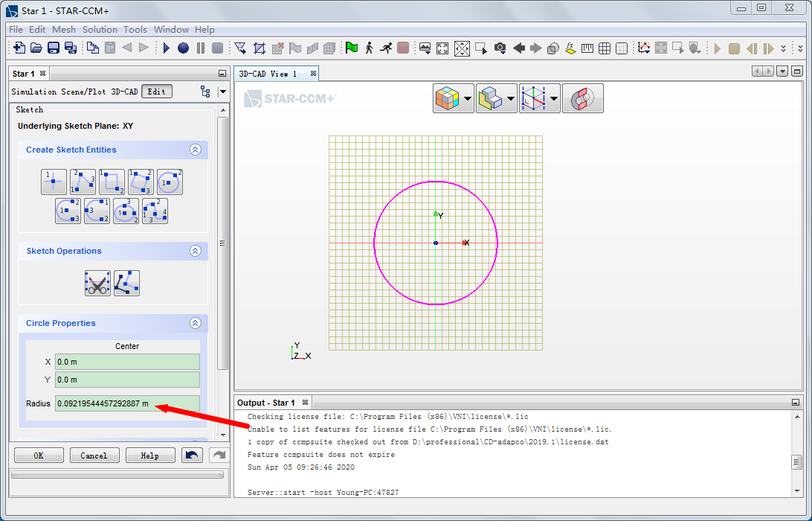Image resolution: width=812 pixels, height=521 pixels.
Task: Open the Help menu
Action: click(204, 30)
